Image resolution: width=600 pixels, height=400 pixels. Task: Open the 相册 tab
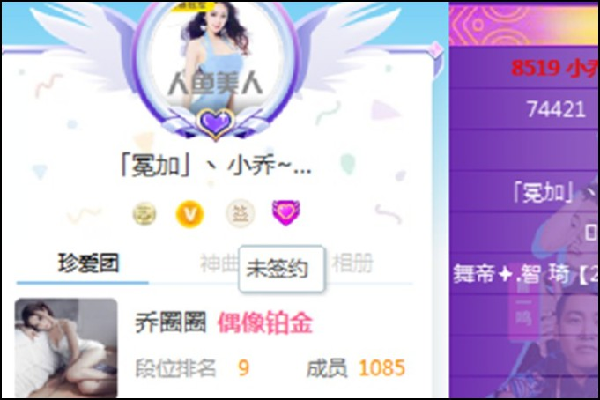352,263
